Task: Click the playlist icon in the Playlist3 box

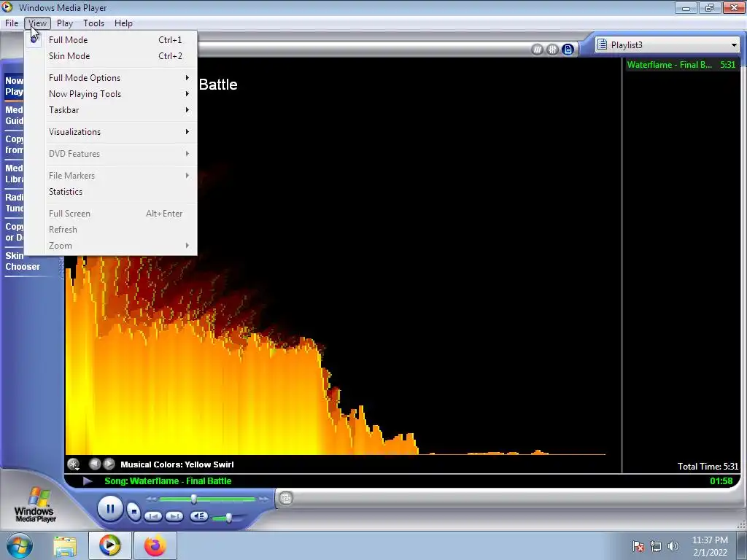Action: point(602,44)
